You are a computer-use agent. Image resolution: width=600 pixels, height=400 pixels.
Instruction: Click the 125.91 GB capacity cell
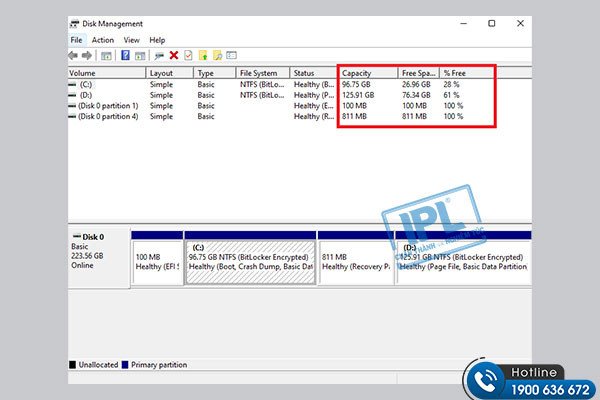(x=358, y=95)
